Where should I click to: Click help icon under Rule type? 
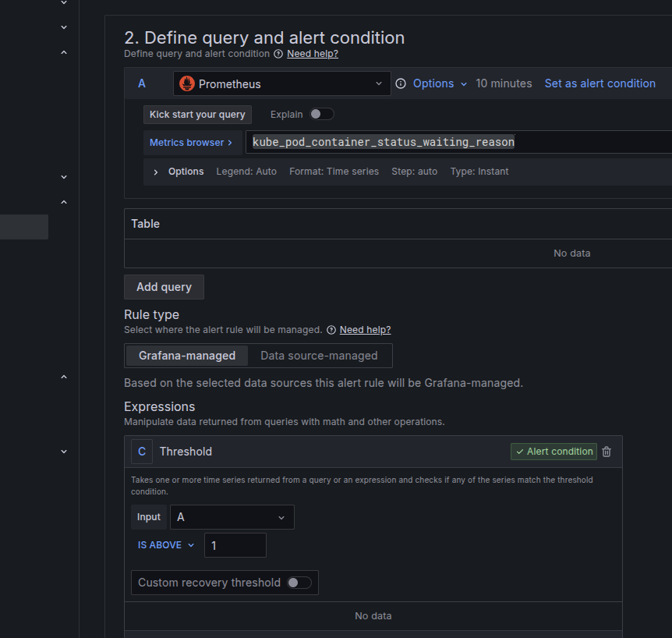coord(331,330)
